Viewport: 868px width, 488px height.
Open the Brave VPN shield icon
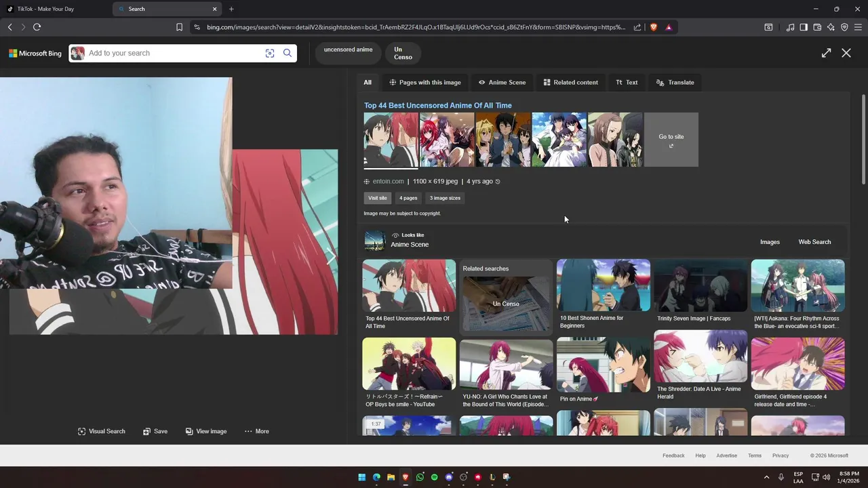coord(844,27)
